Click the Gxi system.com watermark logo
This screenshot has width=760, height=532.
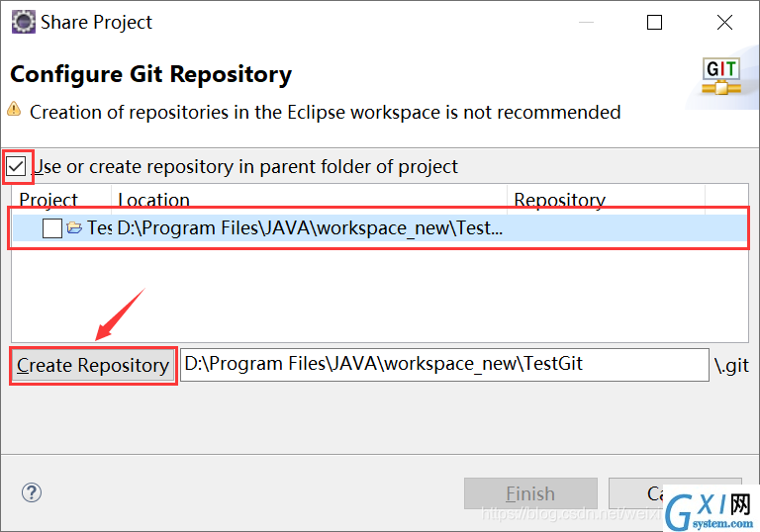click(711, 509)
